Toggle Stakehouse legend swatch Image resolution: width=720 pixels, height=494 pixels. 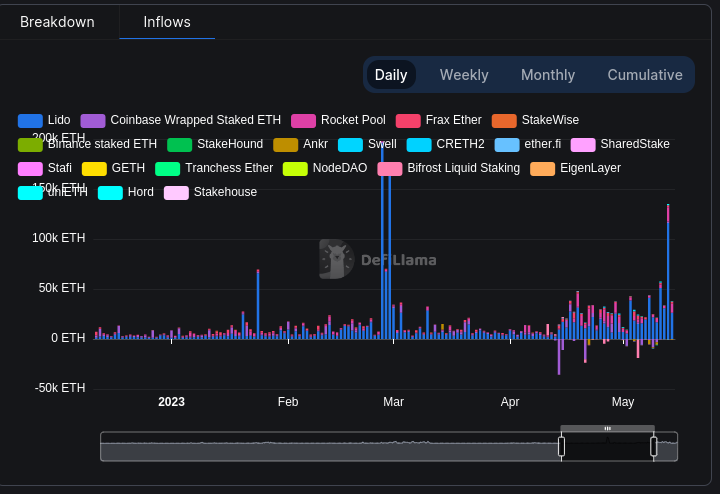click(176, 193)
